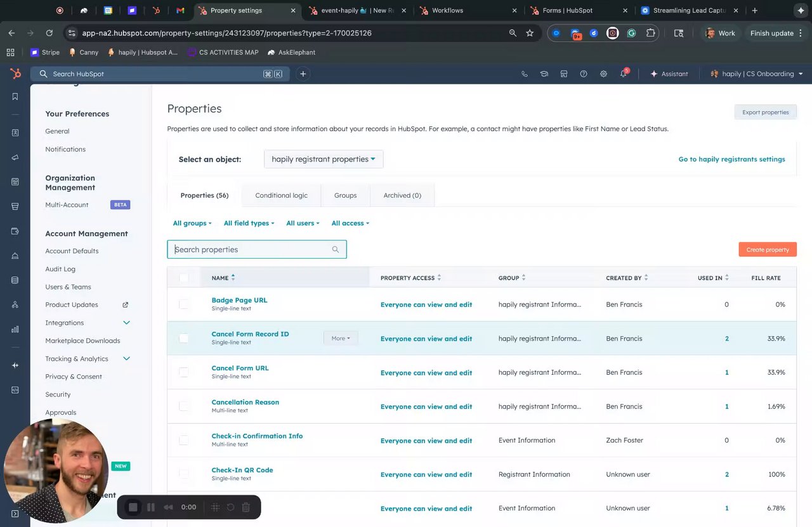The width and height of the screenshot is (812, 527).
Task: Follow Go to hapily registrants settings link
Action: pos(732,159)
